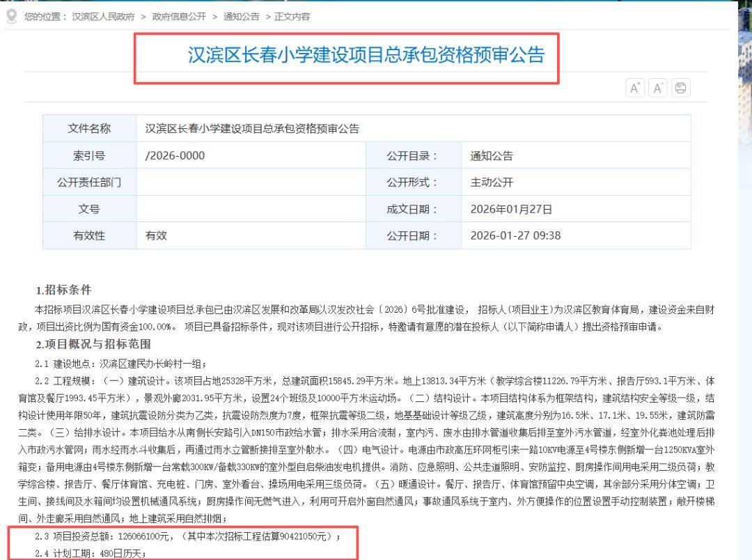
Task: Click the 文件名称 value cell in table
Action: [252, 129]
